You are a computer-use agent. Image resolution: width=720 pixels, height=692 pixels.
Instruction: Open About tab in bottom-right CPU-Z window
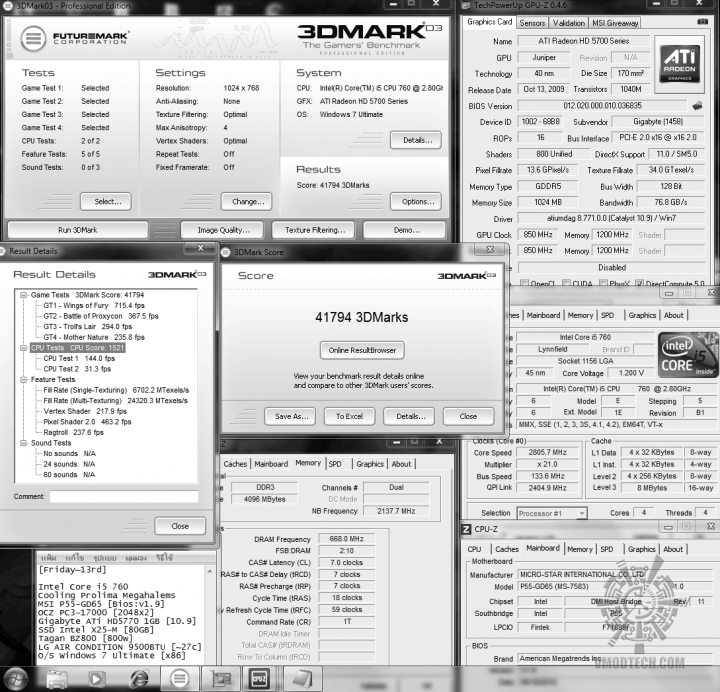coord(673,549)
